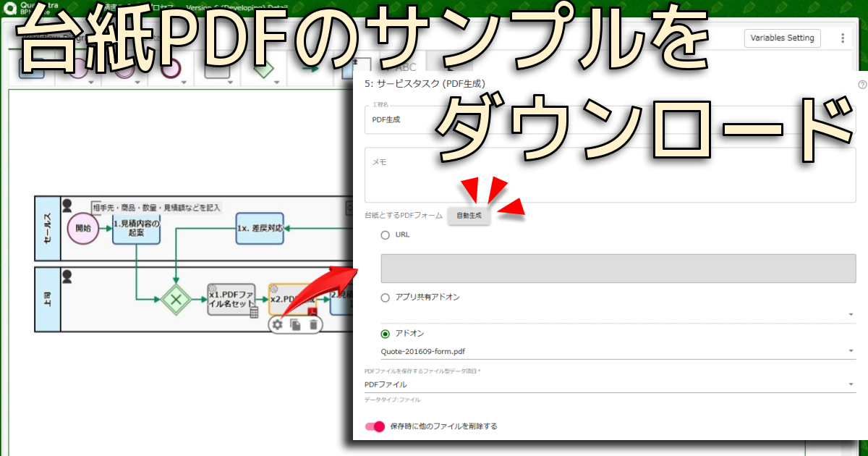Select the URL radio button
Screen dimensions: 868x456
click(386, 235)
